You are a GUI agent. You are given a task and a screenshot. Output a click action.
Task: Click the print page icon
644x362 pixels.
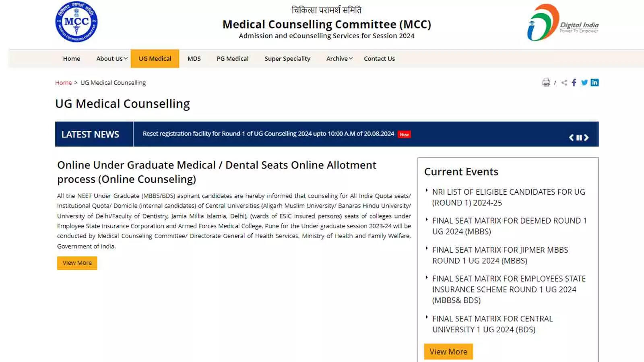click(546, 82)
